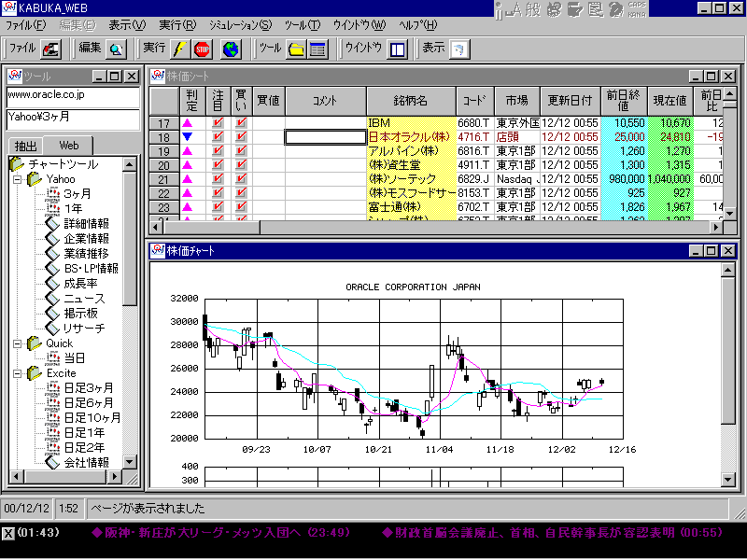Toggle 買い checkbox for 資生堂 row
This screenshot has width=747, height=560.
pyautogui.click(x=241, y=165)
